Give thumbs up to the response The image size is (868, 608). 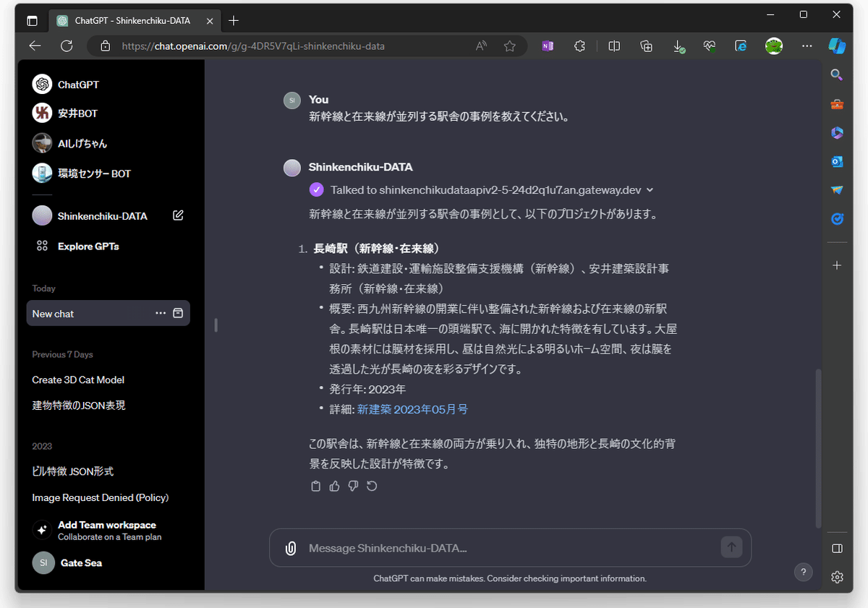pyautogui.click(x=334, y=486)
